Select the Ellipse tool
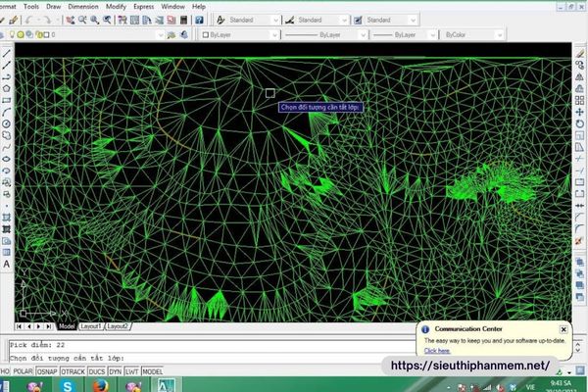588x392 pixels. (7, 159)
